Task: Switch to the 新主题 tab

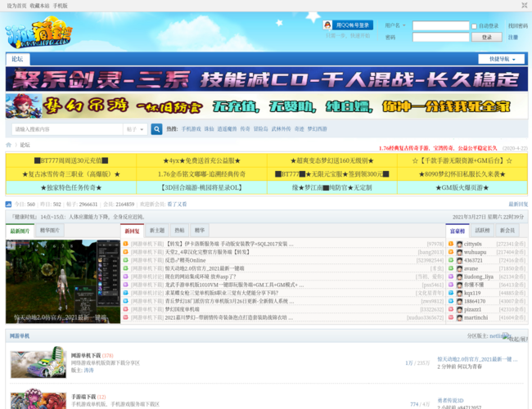Action: click(x=157, y=231)
